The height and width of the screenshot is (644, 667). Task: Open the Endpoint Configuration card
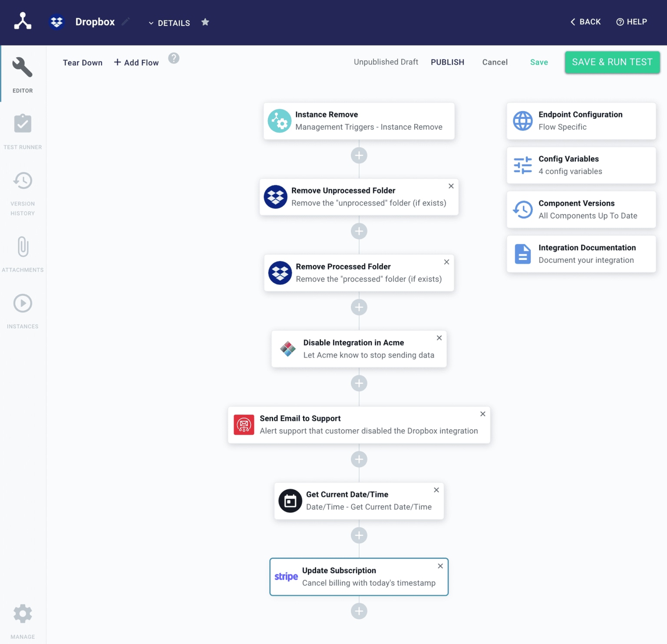581,121
